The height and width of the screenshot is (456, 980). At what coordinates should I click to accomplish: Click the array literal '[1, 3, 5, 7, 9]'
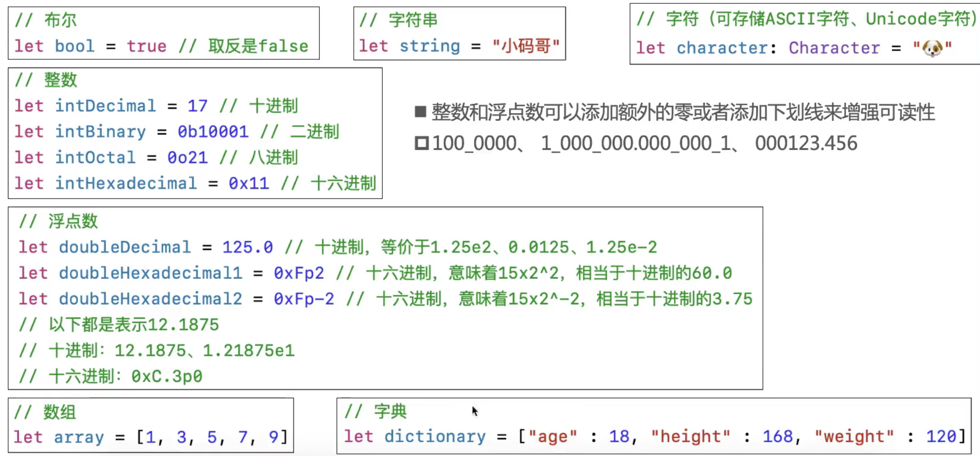[x=212, y=437]
